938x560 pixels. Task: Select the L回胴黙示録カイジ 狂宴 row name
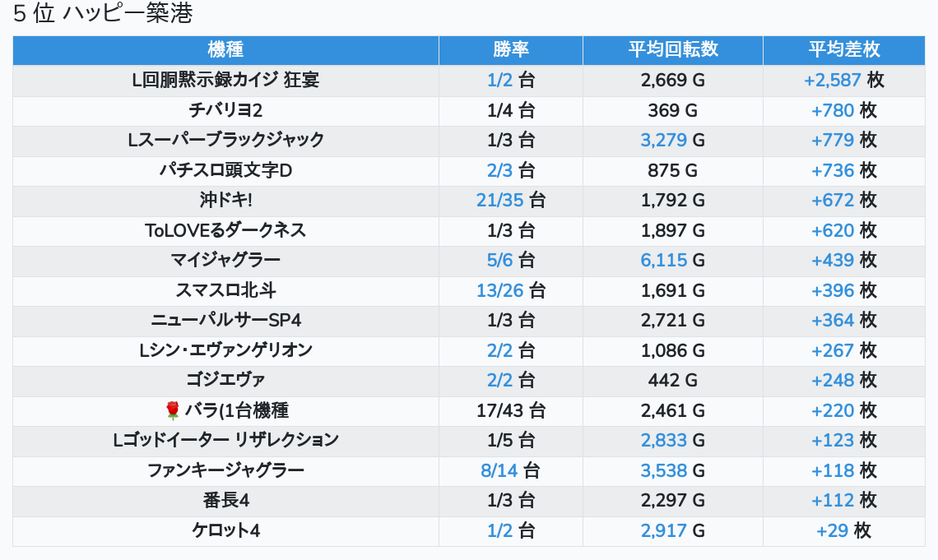[225, 80]
